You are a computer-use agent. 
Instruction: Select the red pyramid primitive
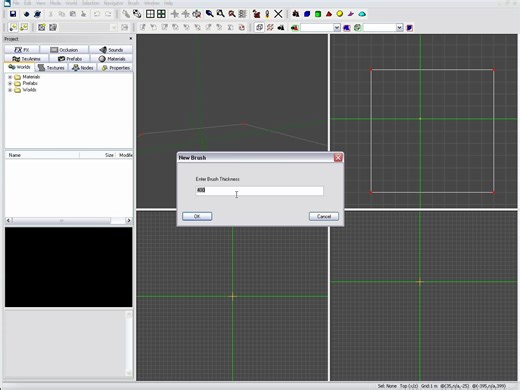click(329, 14)
